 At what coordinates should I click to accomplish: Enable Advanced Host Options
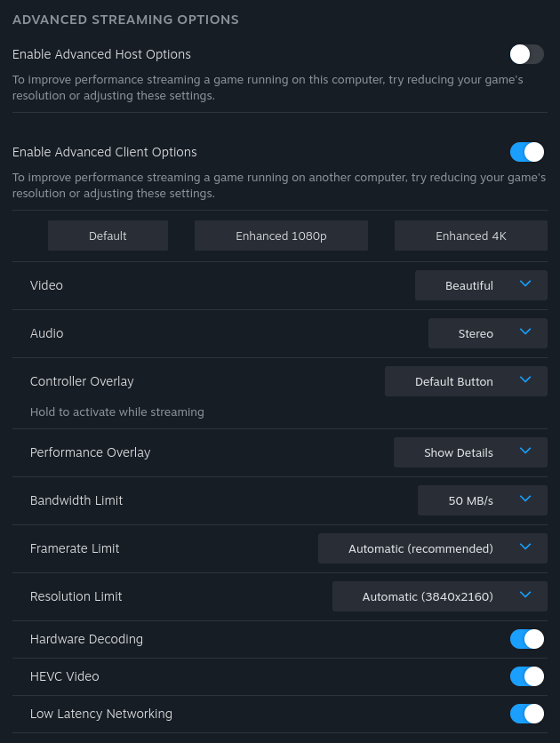point(526,54)
